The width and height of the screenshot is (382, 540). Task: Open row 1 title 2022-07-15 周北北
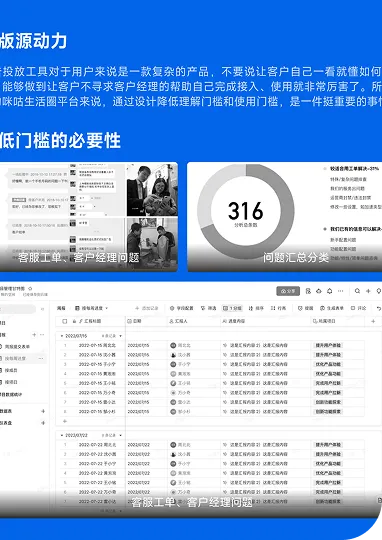coord(97,345)
